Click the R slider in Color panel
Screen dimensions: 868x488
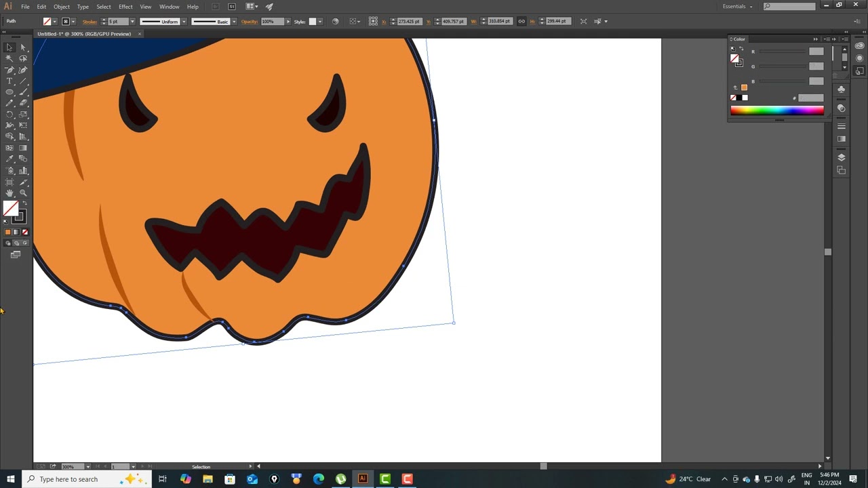[783, 52]
